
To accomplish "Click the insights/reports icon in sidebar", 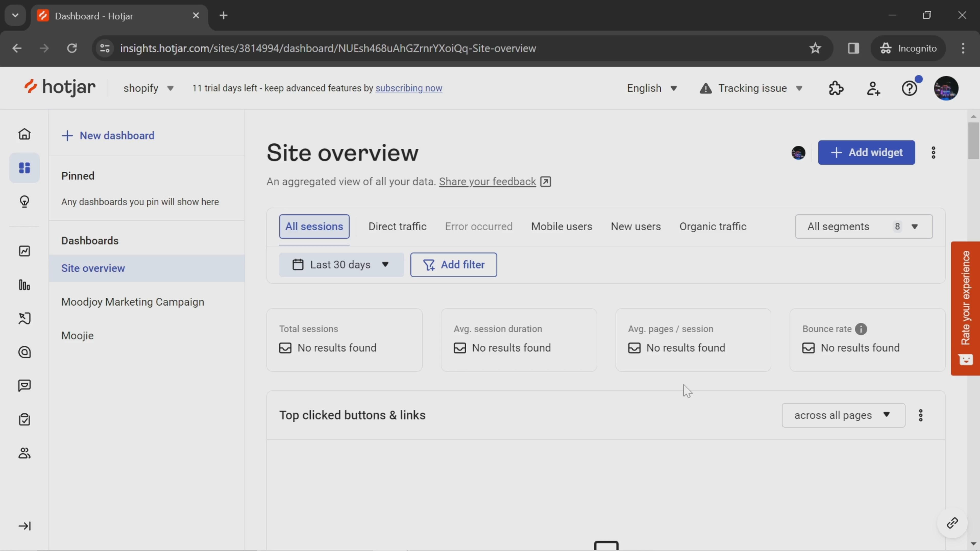I will pyautogui.click(x=24, y=252).
